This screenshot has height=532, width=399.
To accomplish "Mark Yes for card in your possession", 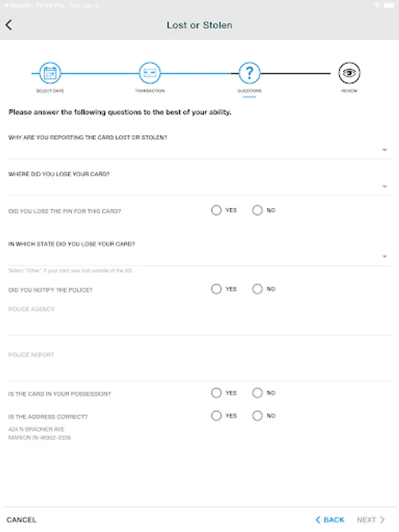I will click(216, 393).
